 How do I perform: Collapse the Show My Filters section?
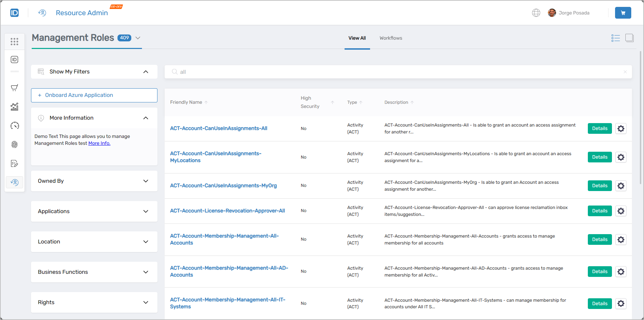[145, 71]
